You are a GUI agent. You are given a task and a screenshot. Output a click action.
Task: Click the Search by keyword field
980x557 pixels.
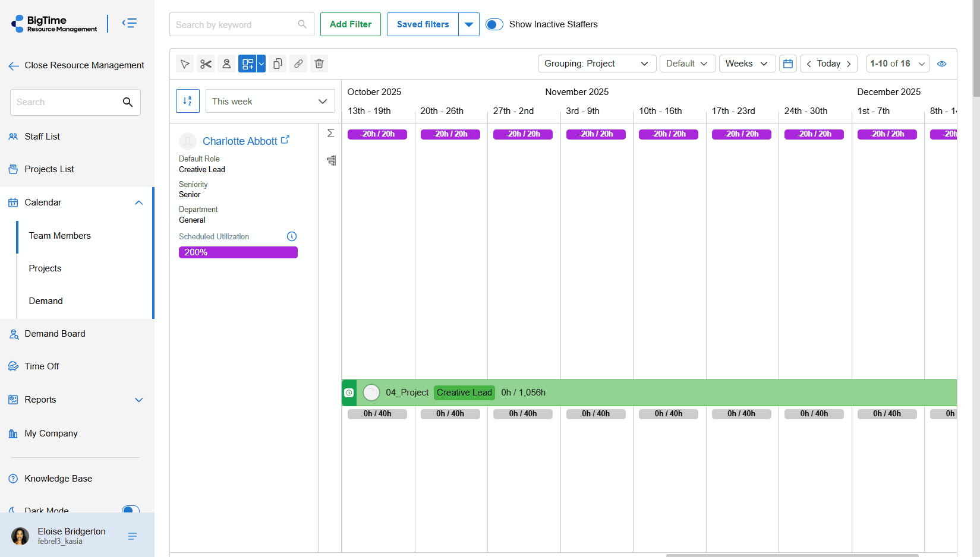235,24
